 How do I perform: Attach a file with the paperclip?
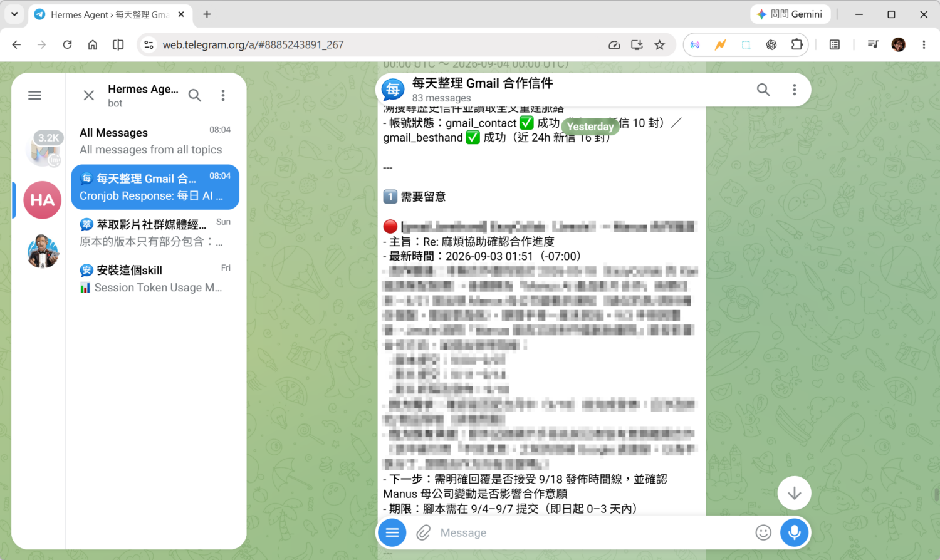(424, 532)
